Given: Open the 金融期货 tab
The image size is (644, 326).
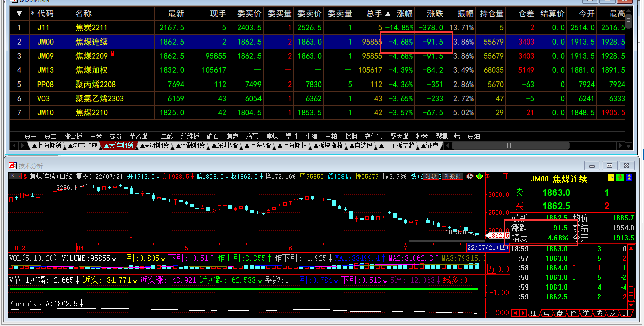Looking at the screenshot, I should tap(190, 146).
